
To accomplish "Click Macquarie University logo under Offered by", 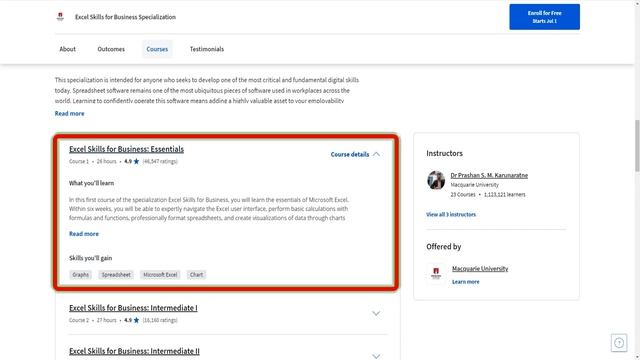I will [436, 273].
